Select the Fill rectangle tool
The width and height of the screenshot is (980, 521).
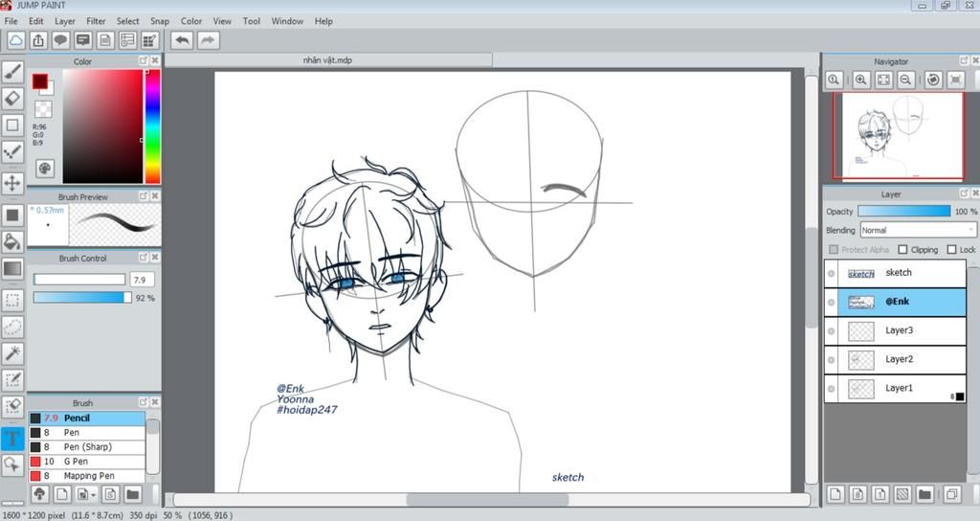tap(12, 215)
